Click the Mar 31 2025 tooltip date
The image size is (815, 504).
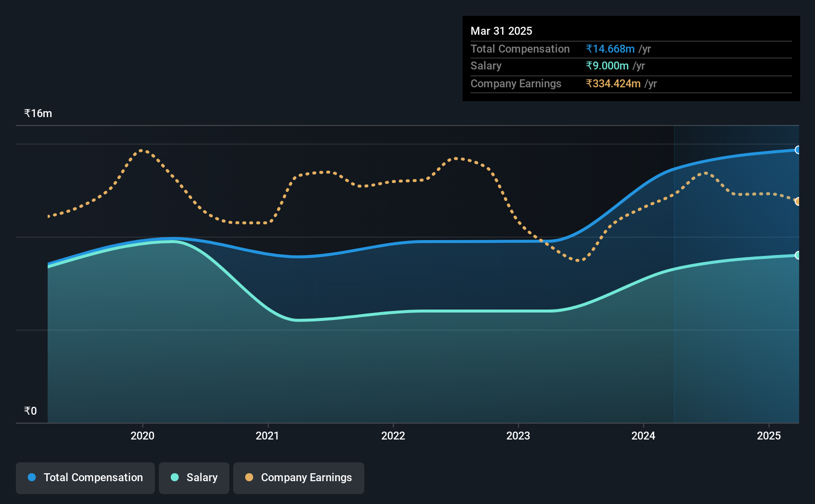pyautogui.click(x=501, y=31)
